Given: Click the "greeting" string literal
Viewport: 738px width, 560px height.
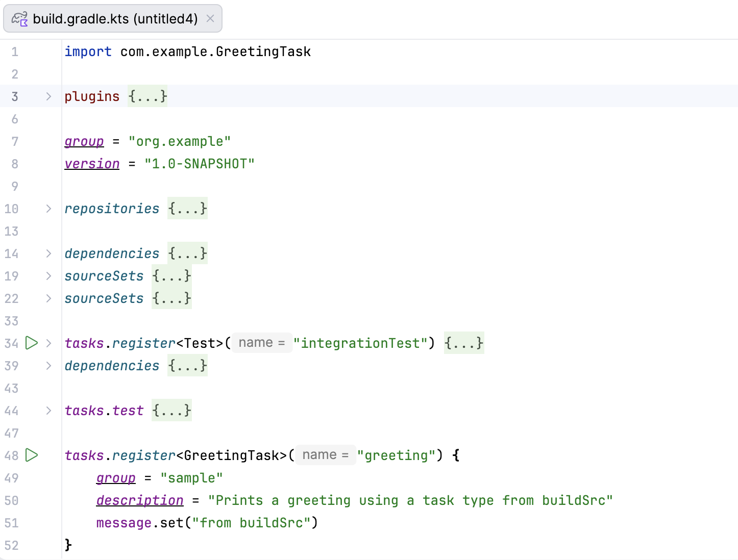Looking at the screenshot, I should click(396, 455).
